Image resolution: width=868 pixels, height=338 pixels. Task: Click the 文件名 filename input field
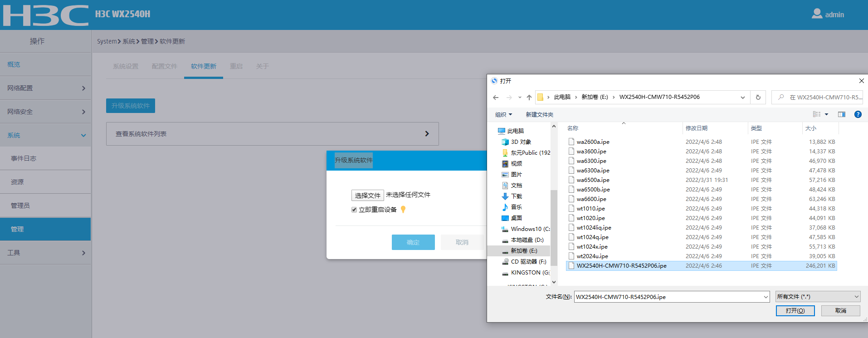click(668, 297)
